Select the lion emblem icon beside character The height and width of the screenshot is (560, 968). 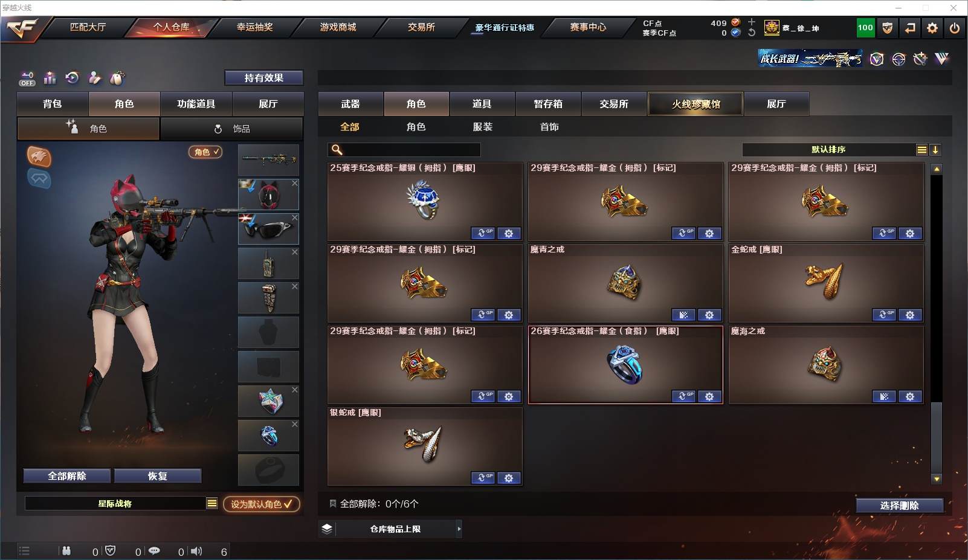tap(39, 157)
